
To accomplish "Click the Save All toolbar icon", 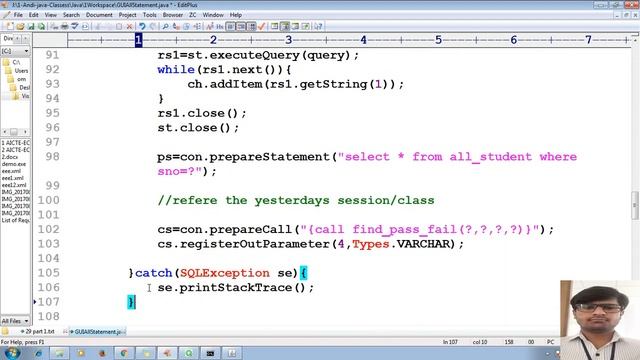I will (x=41, y=27).
